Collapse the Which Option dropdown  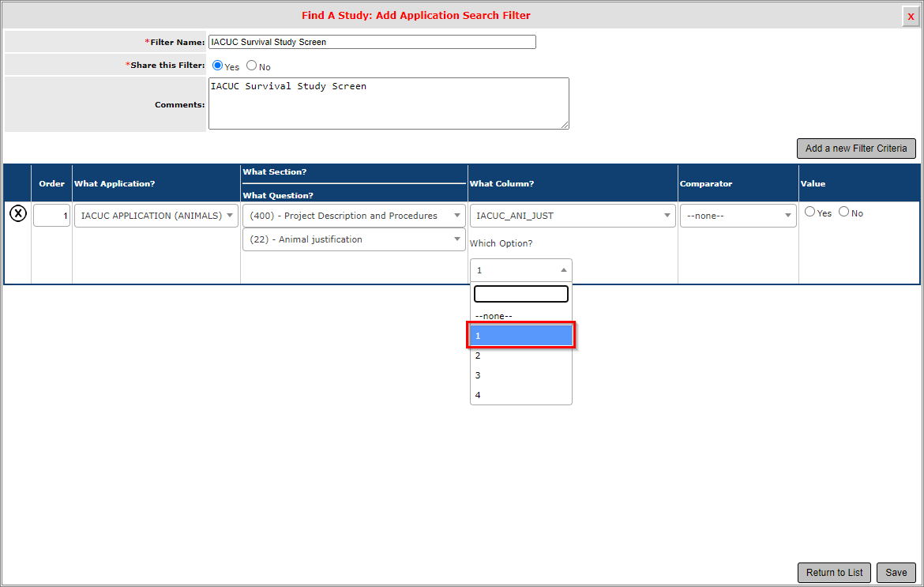[x=521, y=270]
